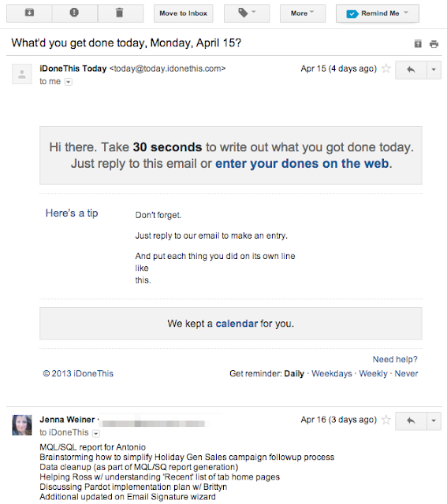Screen dimensions: 447x504
Task: Star the Apr 15 message
Action: [386, 69]
